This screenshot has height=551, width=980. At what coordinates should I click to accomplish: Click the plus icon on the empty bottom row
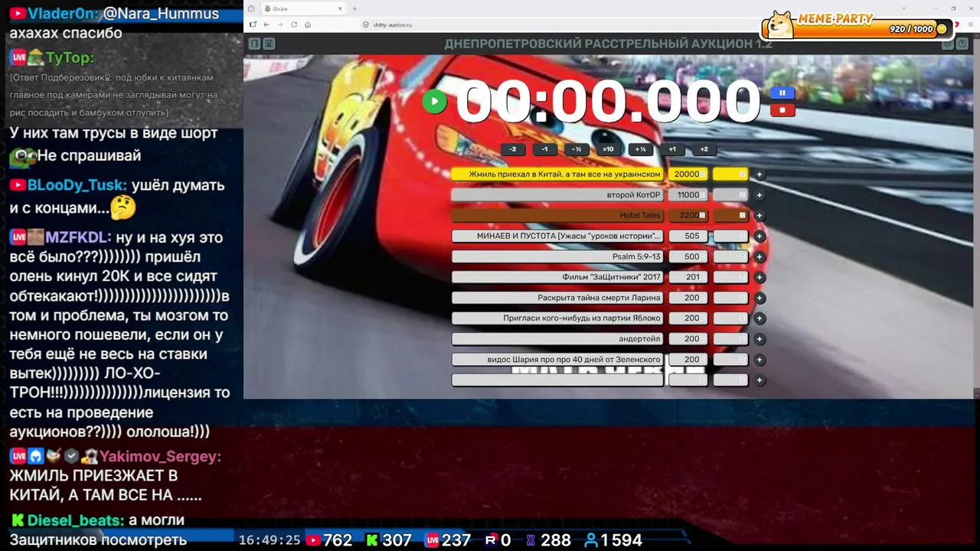[759, 380]
